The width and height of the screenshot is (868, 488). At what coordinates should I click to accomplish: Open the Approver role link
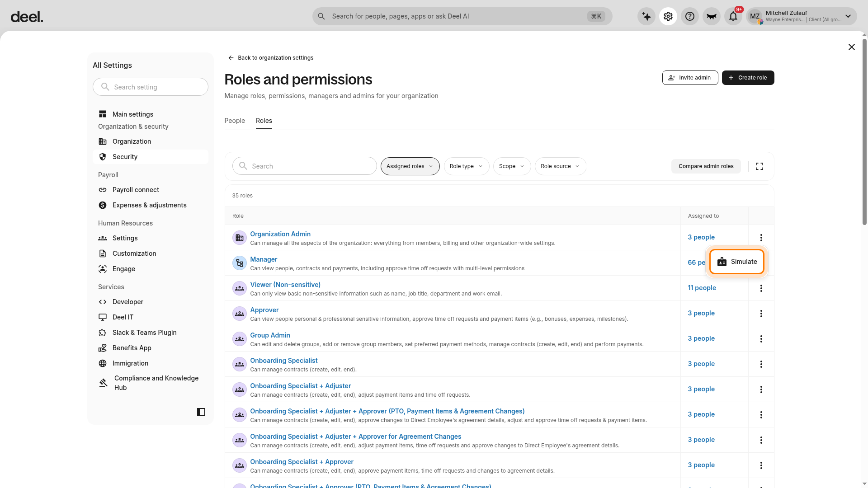coord(264,310)
